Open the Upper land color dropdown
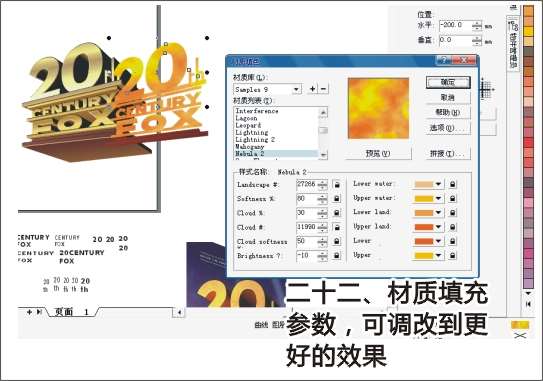543x381 pixels. [x=438, y=227]
